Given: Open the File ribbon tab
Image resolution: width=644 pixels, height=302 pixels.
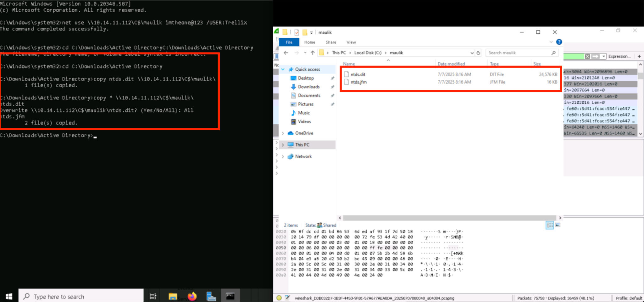Looking at the screenshot, I should (x=289, y=42).
